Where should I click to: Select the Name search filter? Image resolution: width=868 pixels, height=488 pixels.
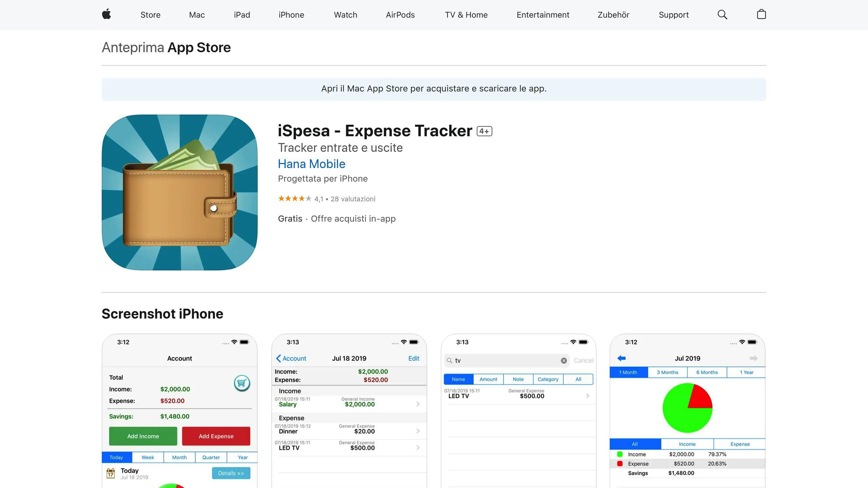click(x=458, y=379)
